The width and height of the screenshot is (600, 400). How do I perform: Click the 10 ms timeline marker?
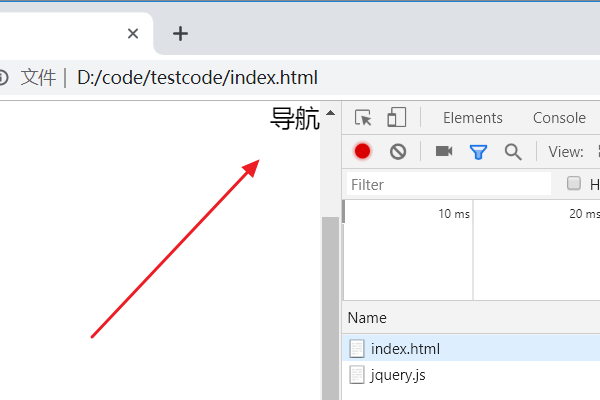click(x=454, y=214)
